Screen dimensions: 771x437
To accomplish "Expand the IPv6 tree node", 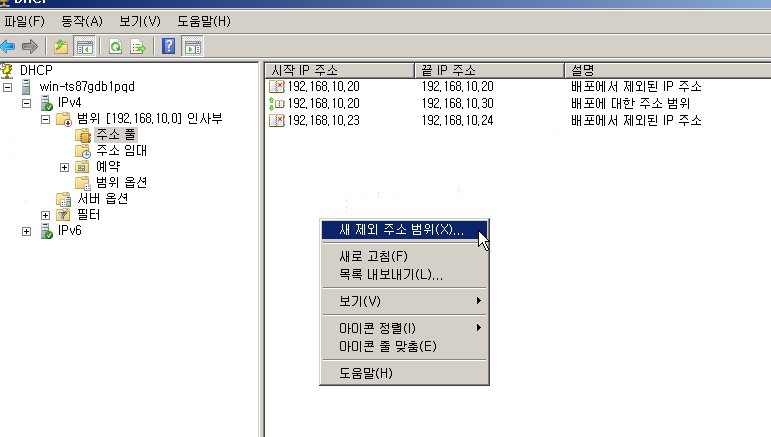I will pyautogui.click(x=27, y=232).
